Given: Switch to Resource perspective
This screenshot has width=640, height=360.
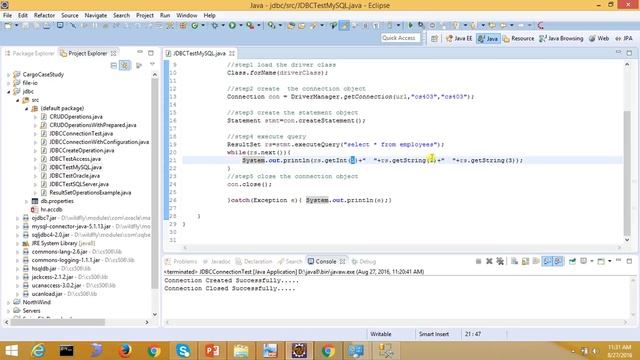Looking at the screenshot, I should click(518, 38).
